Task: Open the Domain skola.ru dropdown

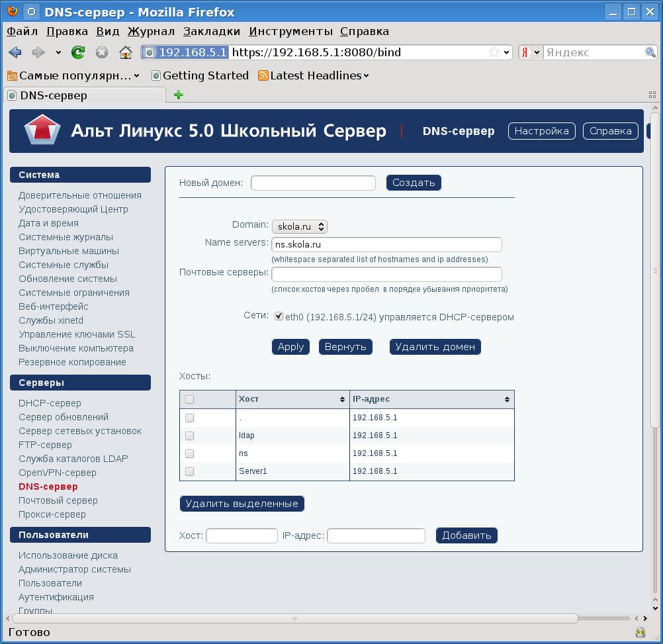Action: pyautogui.click(x=300, y=226)
